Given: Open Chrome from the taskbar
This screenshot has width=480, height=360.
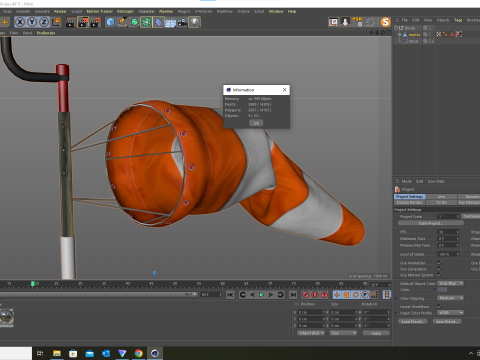Looking at the screenshot, I should tap(139, 353).
